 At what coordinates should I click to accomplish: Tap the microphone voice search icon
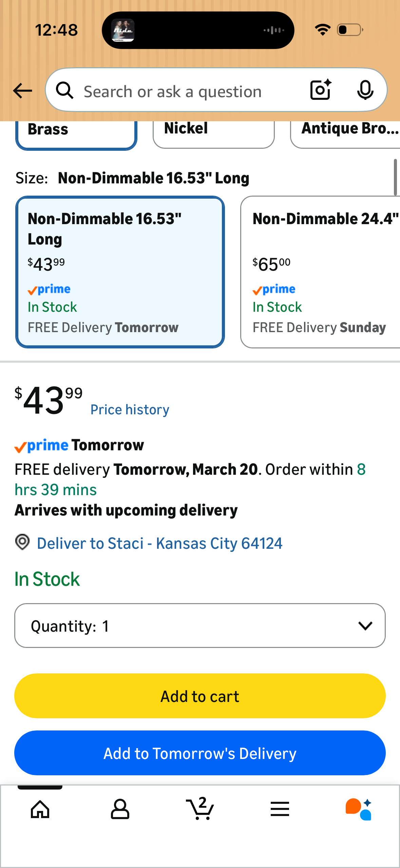365,90
